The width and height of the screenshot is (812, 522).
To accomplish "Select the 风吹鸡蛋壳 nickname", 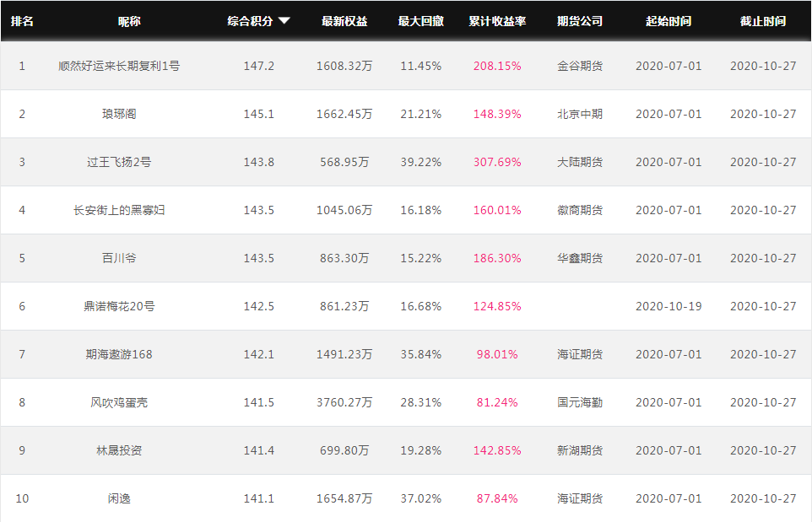I will pos(119,402).
